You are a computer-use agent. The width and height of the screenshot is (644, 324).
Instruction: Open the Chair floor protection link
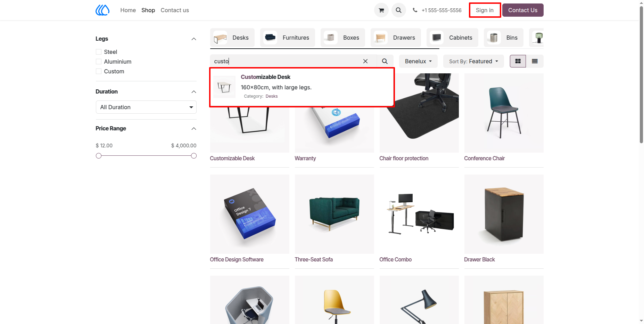(404, 158)
